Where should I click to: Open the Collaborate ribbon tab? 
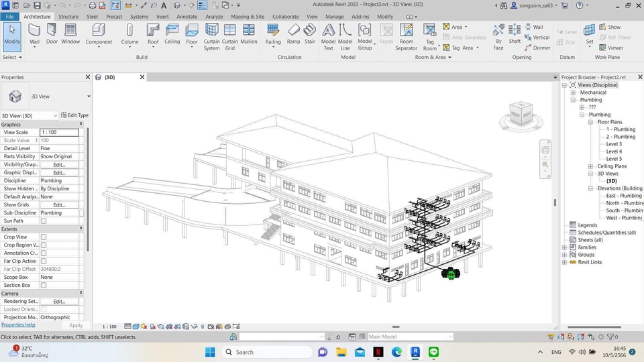[286, 16]
